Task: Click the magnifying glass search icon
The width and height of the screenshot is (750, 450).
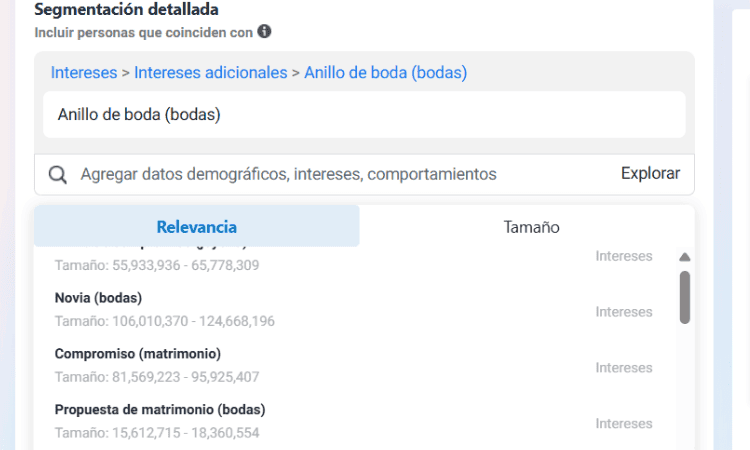Action: [x=57, y=175]
